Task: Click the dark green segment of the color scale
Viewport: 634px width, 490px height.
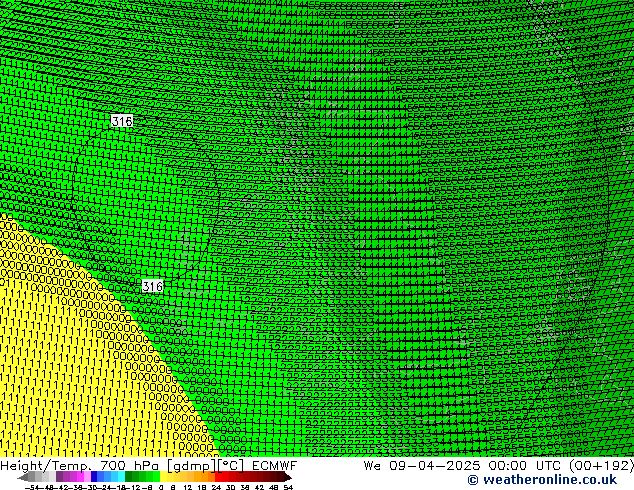Action: [129, 477]
